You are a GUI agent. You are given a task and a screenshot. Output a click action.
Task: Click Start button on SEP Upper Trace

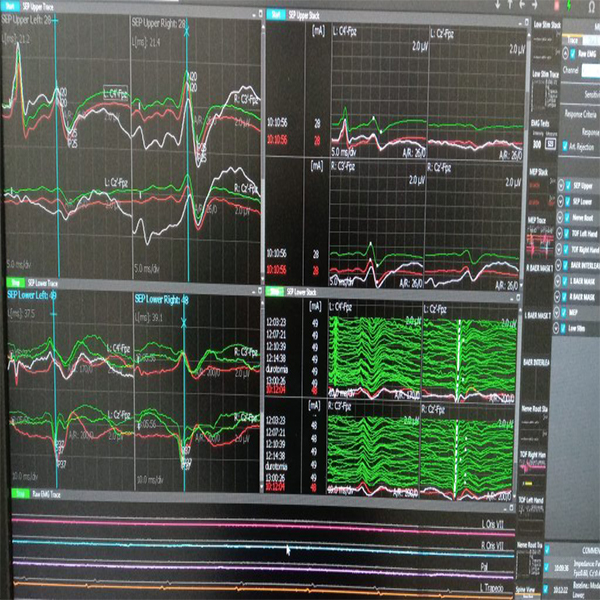point(10,6)
